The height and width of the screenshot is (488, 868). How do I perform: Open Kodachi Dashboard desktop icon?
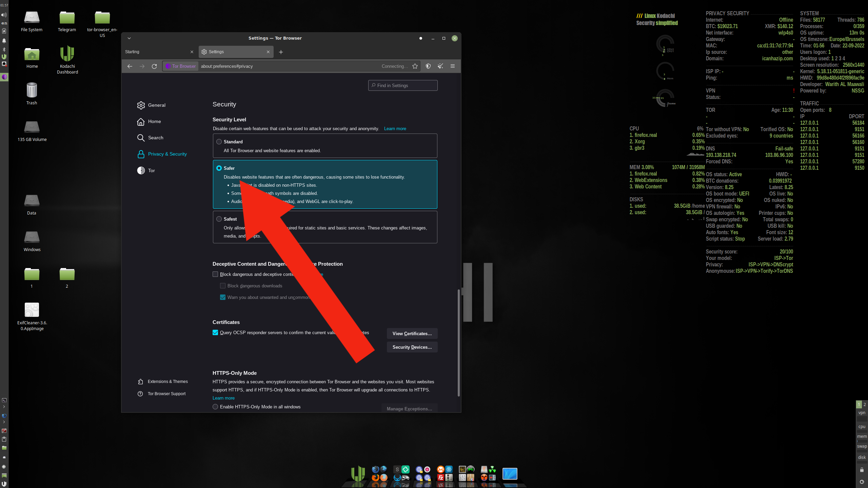pos(67,60)
